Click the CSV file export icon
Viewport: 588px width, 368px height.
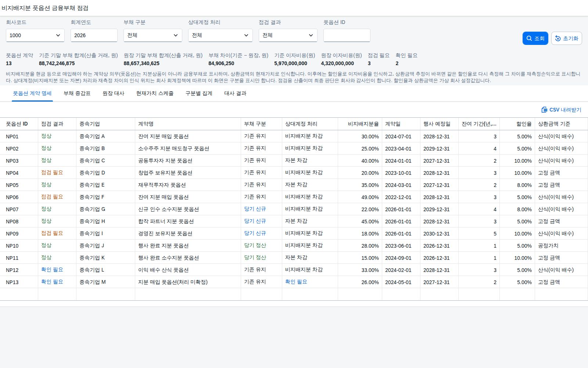tap(544, 110)
